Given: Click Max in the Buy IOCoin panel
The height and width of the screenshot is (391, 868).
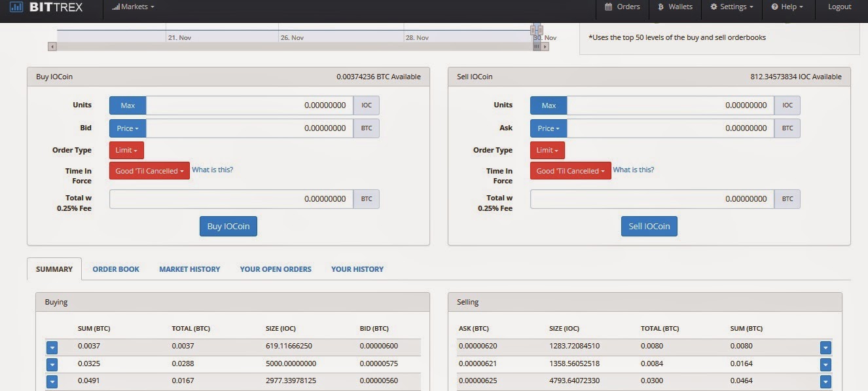Looking at the screenshot, I should (128, 105).
